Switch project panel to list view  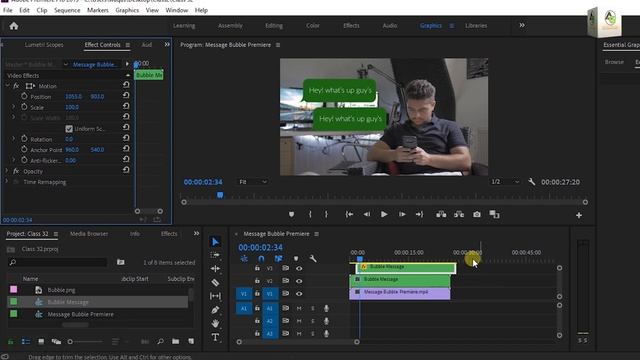click(26, 341)
